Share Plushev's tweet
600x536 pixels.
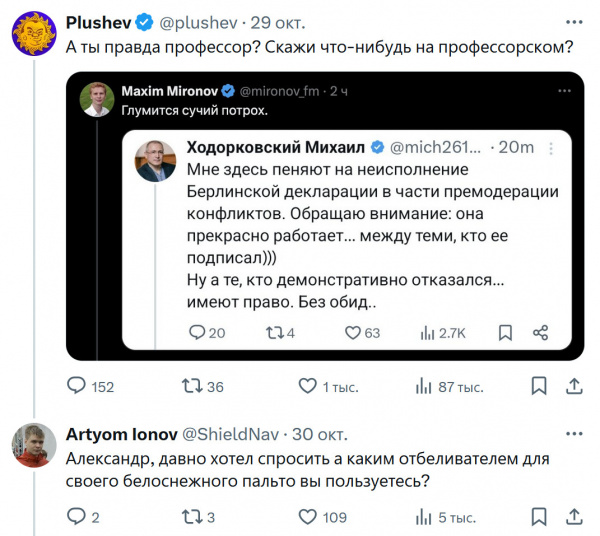point(575,386)
